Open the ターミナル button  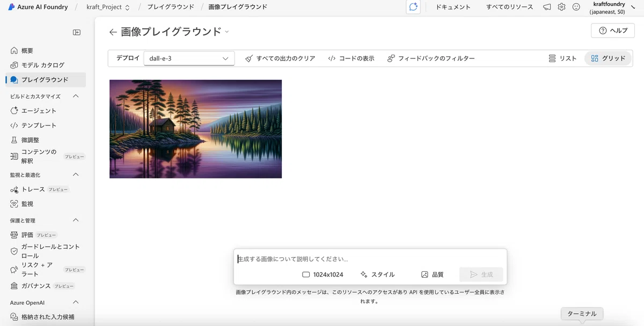coord(582,314)
